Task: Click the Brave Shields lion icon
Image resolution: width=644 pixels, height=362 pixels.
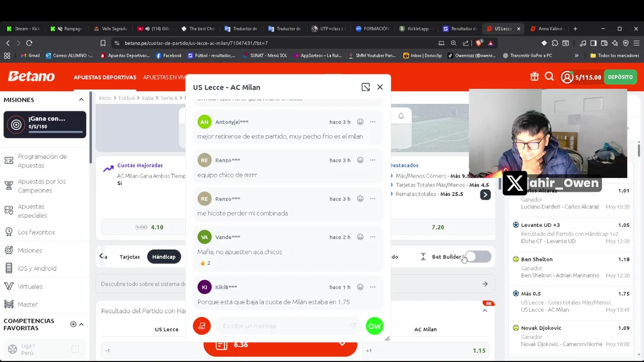Action: click(x=479, y=43)
